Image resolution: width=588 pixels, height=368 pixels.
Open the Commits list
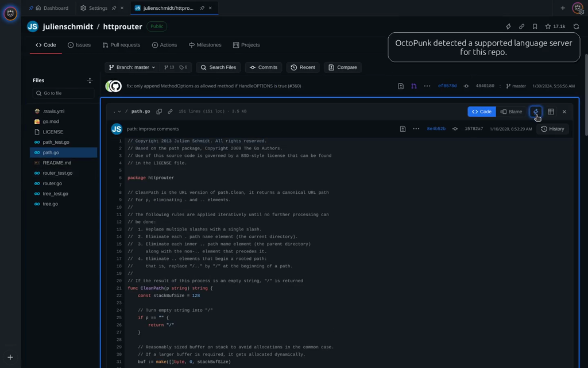263,67
